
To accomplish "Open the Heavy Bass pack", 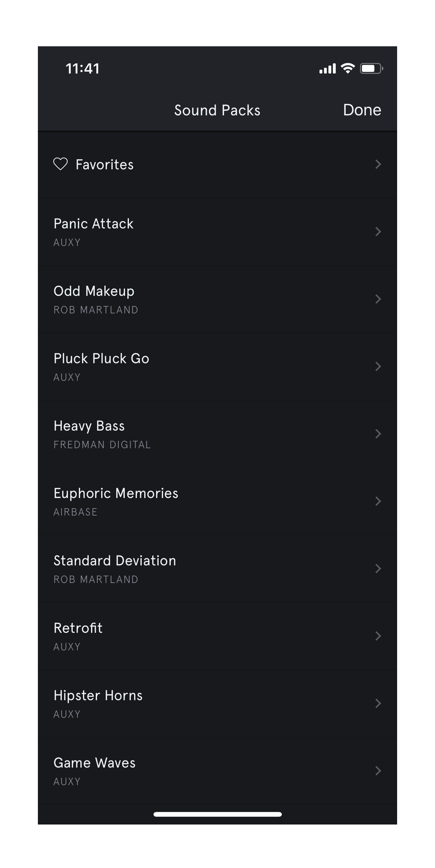I will (217, 434).
